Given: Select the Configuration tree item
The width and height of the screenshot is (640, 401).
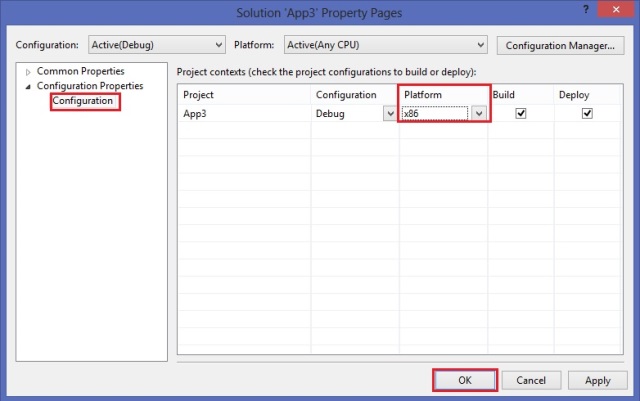Looking at the screenshot, I should pos(82,101).
